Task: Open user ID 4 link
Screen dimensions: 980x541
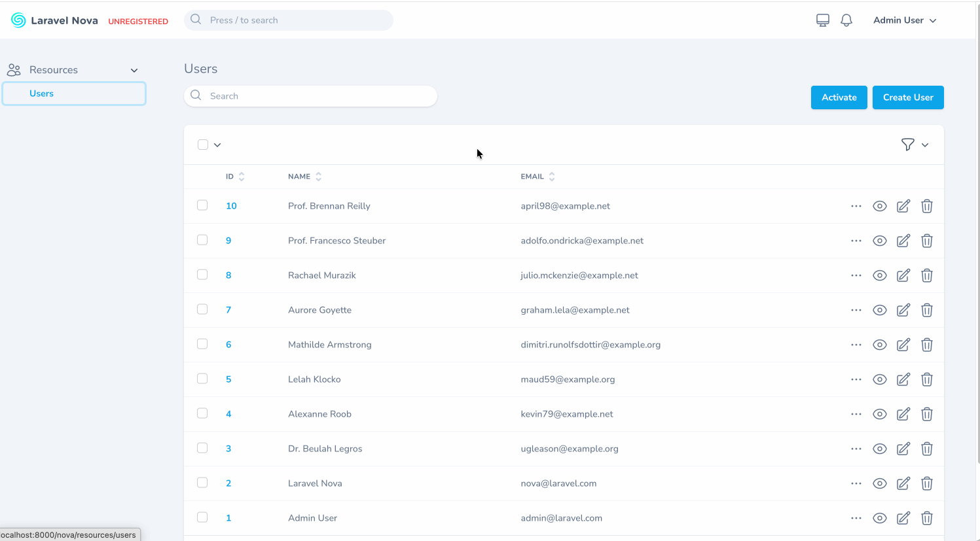Action: [x=228, y=414]
